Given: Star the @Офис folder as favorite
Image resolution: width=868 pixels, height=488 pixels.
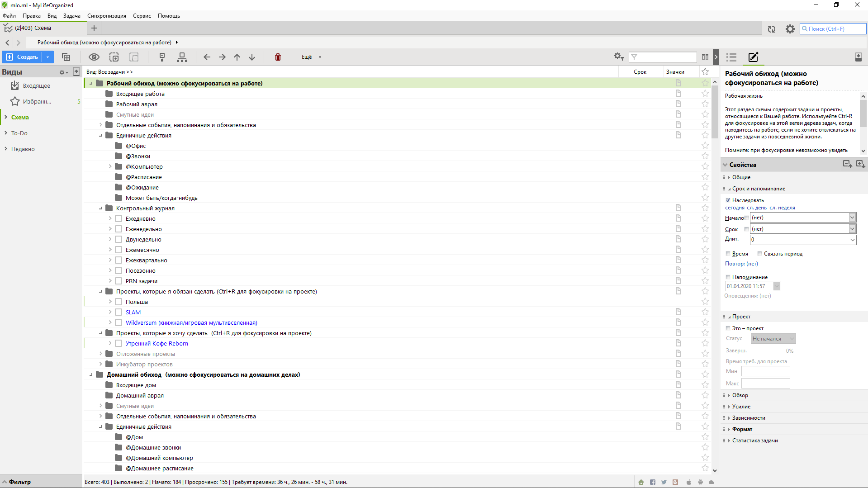Looking at the screenshot, I should (x=705, y=146).
